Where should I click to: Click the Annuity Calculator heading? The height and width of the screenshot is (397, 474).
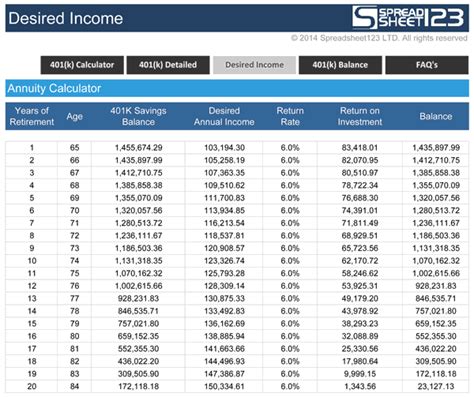(54, 88)
